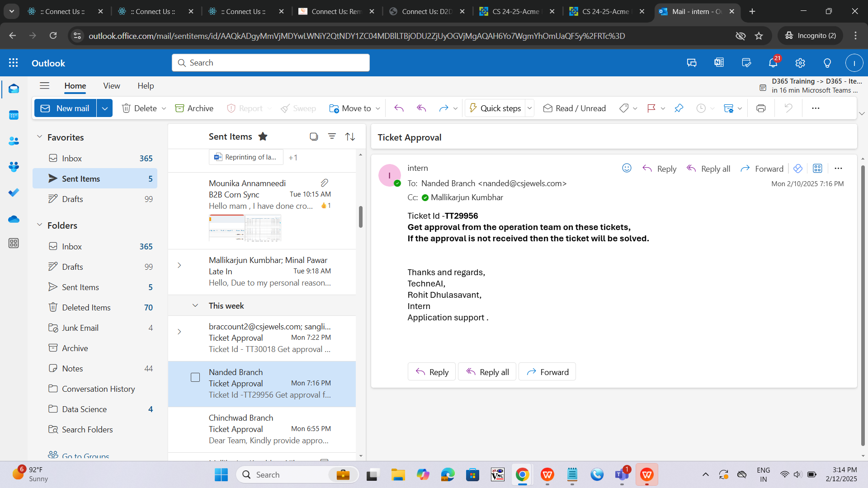The width and height of the screenshot is (868, 488).
Task: Toggle Read / Unread status
Action: pos(575,108)
